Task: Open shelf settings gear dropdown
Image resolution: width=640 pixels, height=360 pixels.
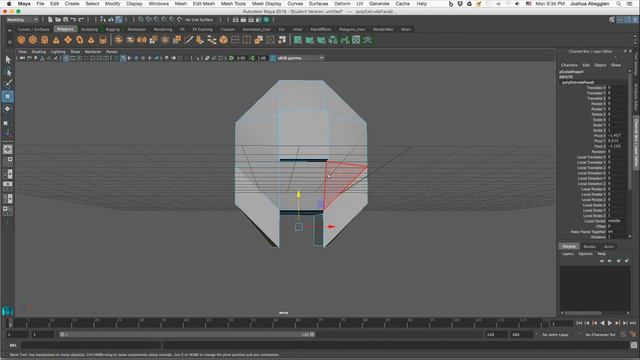Action: pos(9,41)
